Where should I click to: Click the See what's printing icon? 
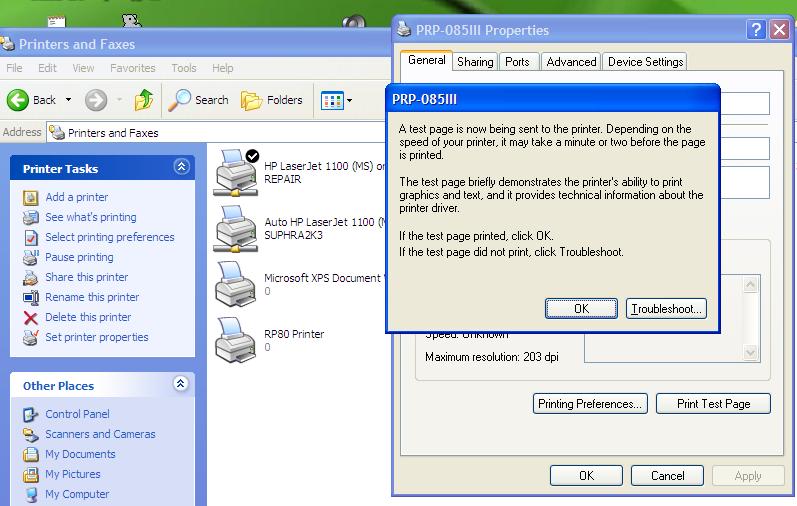[30, 217]
